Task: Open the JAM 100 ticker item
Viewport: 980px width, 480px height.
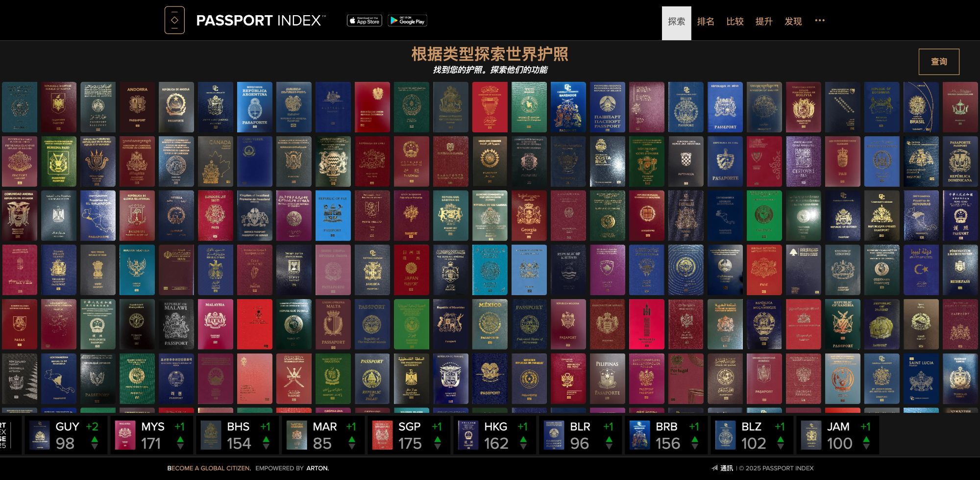Action: coord(837,435)
